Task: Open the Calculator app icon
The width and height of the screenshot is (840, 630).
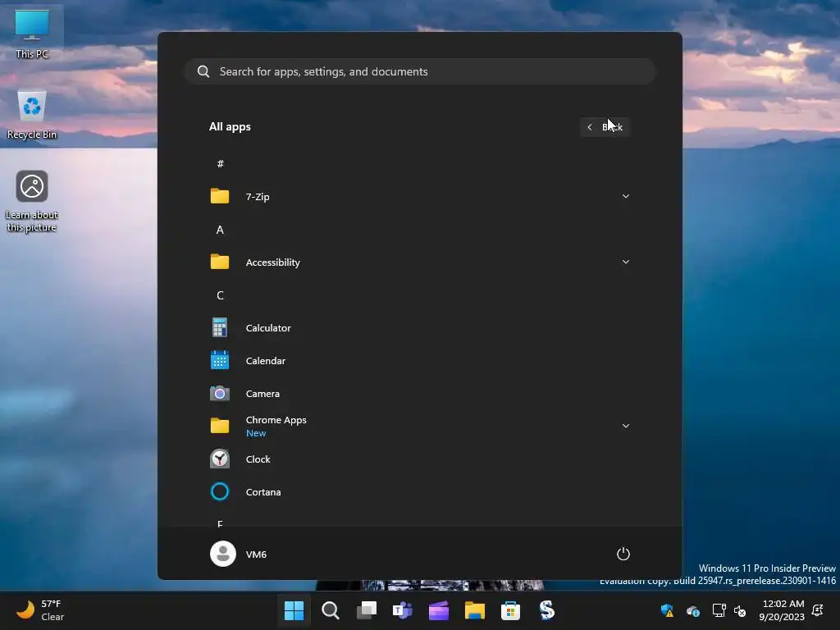Action: (220, 327)
